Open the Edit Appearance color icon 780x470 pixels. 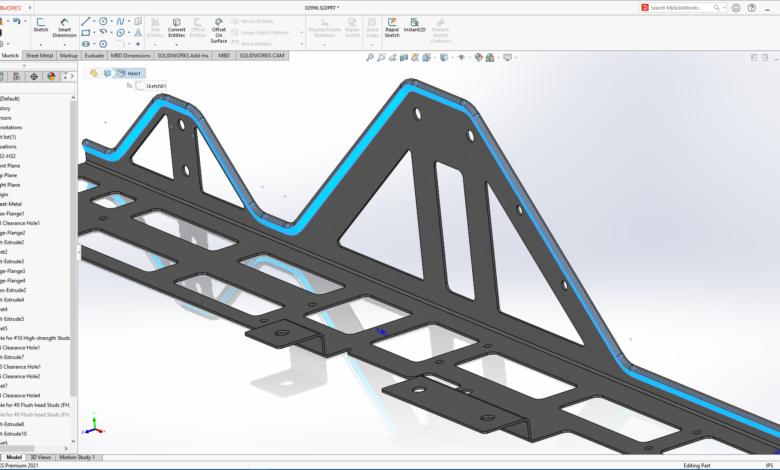(479, 57)
